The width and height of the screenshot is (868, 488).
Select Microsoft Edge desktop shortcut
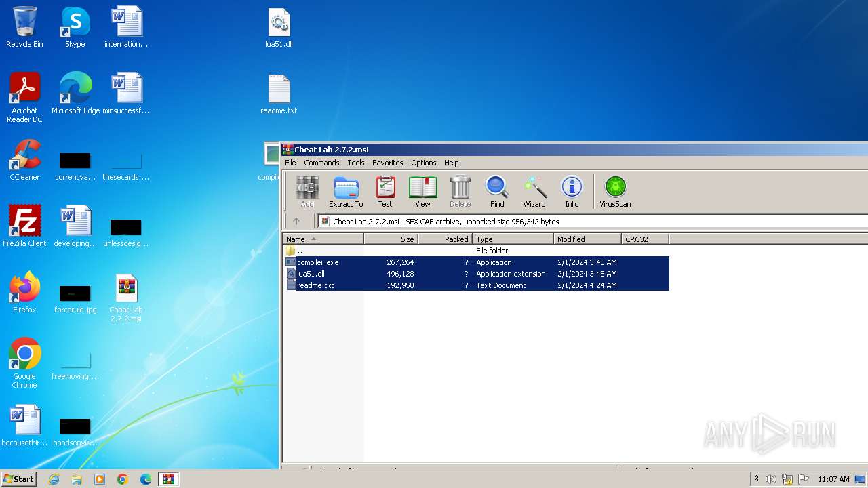coord(75,94)
